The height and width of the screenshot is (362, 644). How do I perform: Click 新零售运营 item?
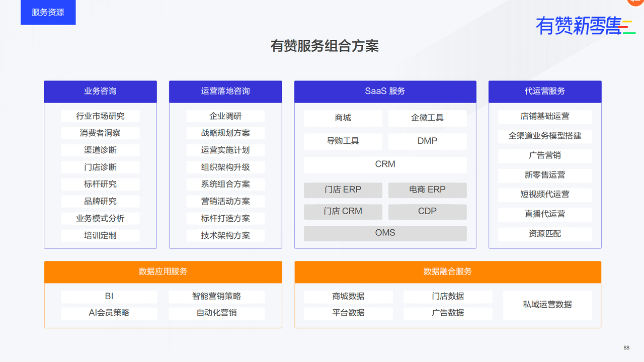545,175
